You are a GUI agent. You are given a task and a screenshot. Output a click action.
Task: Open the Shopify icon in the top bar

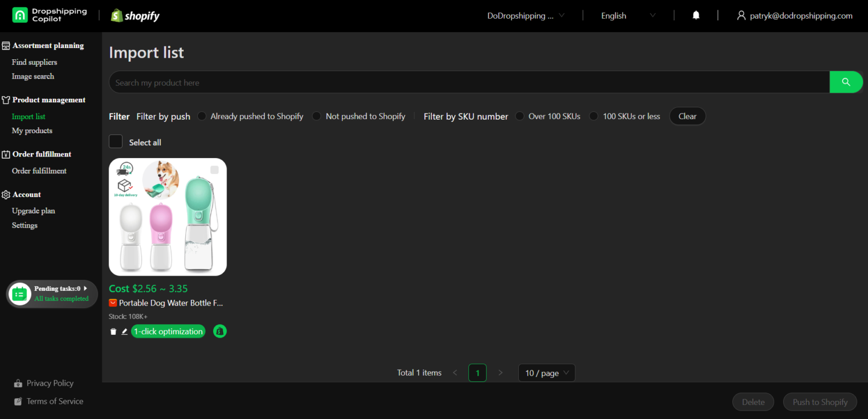[x=116, y=15]
